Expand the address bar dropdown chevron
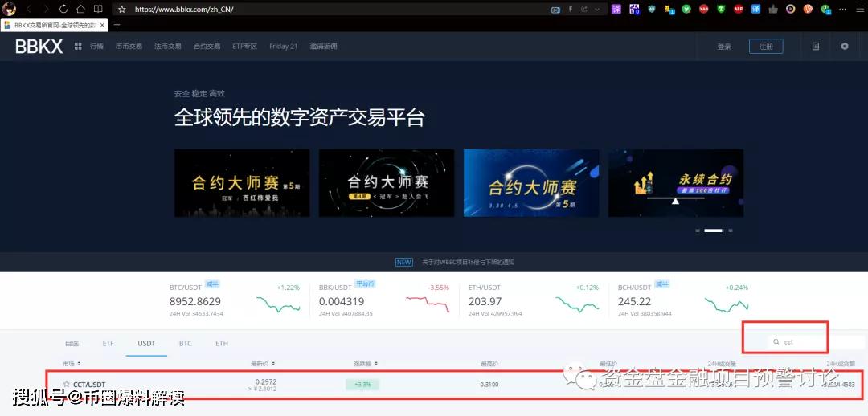 [x=597, y=10]
